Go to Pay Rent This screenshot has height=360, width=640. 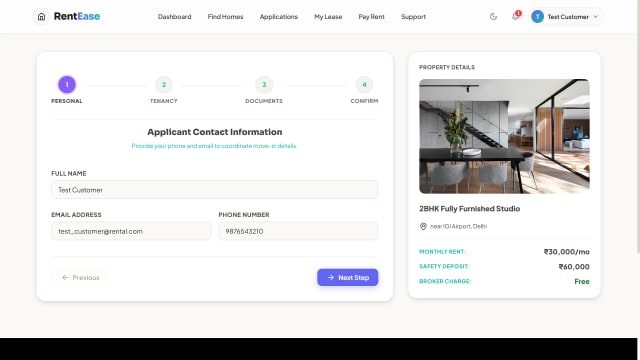point(371,17)
